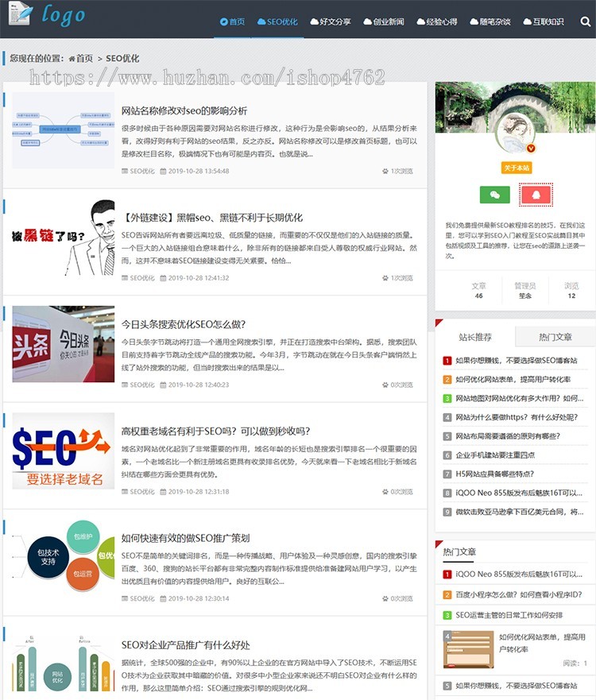Image resolution: width=596 pixels, height=700 pixels.
Task: Click the home icon in the breadcrumb
Action: click(72, 59)
